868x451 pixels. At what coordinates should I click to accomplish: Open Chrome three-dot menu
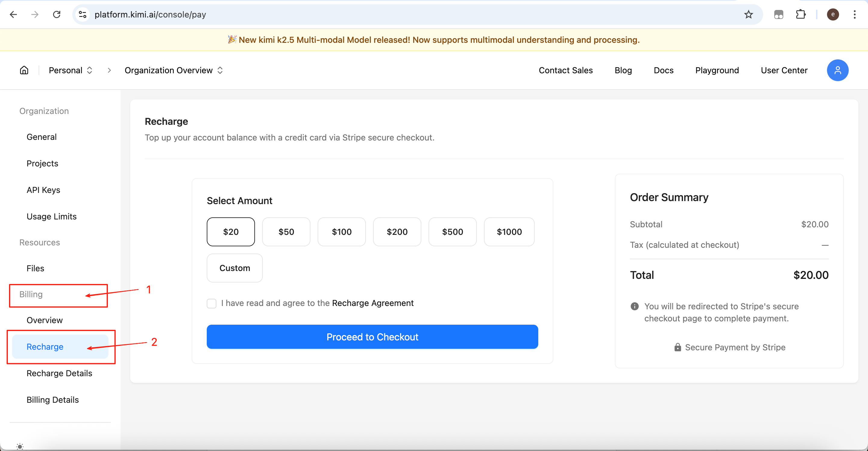pos(854,14)
